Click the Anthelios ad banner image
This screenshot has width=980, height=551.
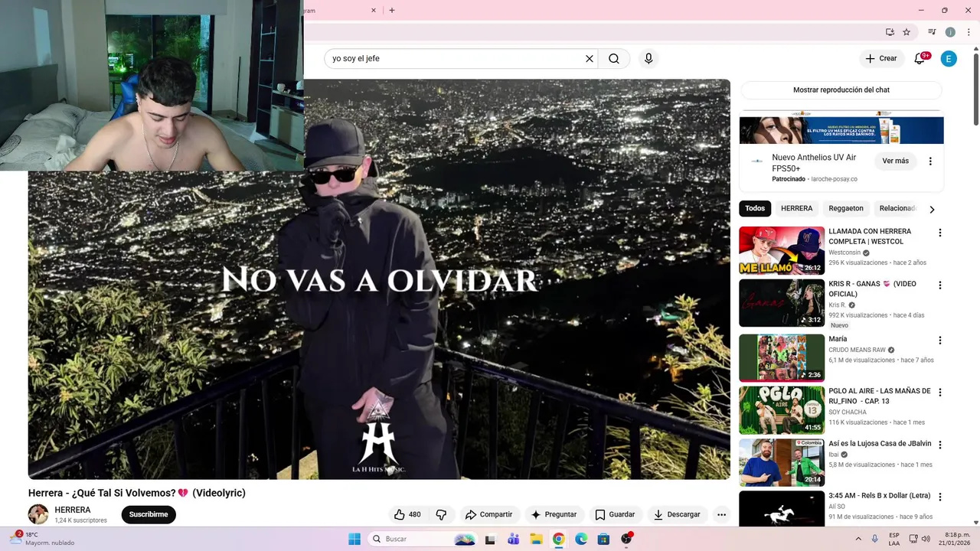click(841, 128)
